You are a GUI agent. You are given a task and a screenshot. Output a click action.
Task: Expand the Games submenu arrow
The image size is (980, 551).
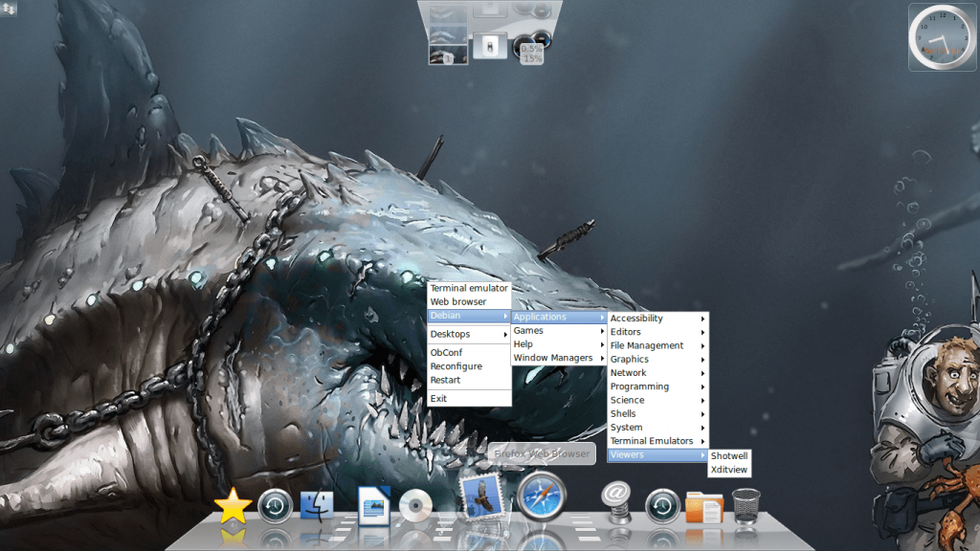(602, 331)
